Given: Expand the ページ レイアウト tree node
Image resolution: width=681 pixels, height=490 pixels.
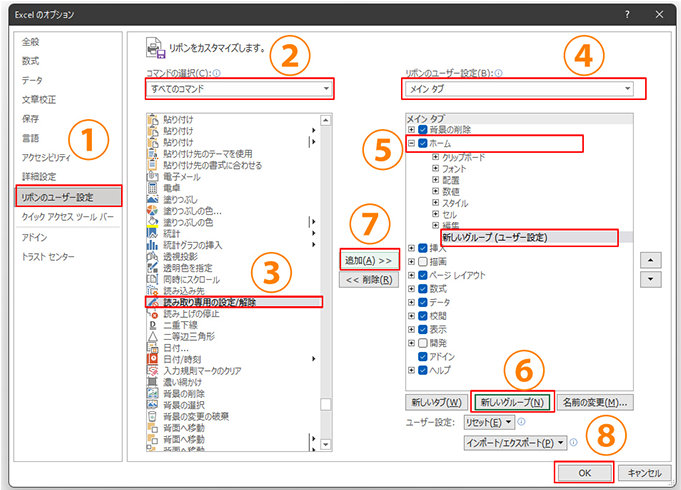Looking at the screenshot, I should click(411, 275).
